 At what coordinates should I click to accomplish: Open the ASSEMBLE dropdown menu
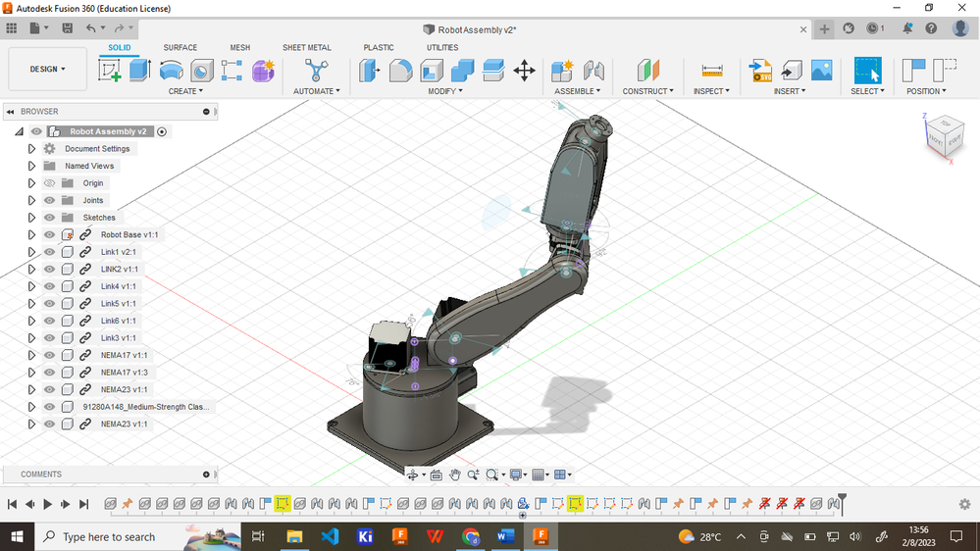[x=578, y=91]
